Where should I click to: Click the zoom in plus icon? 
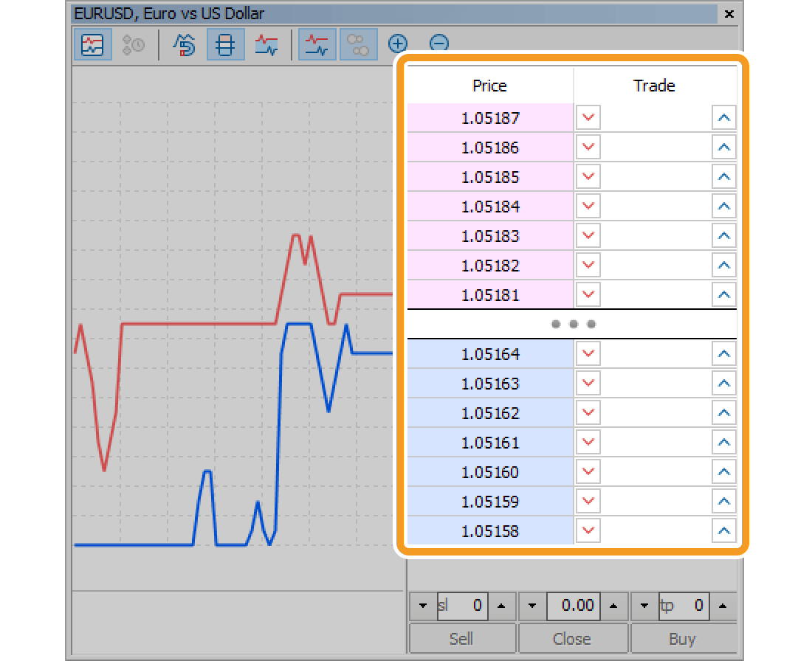click(x=398, y=44)
